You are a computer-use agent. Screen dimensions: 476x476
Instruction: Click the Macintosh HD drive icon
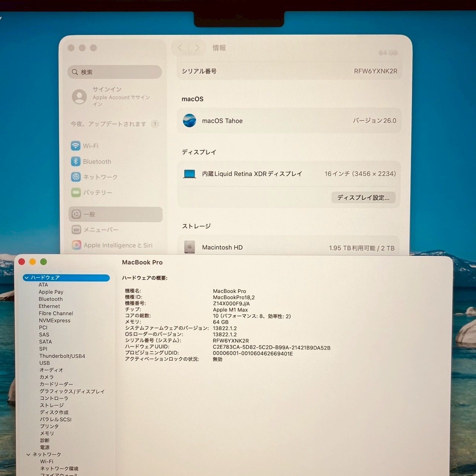pos(189,247)
